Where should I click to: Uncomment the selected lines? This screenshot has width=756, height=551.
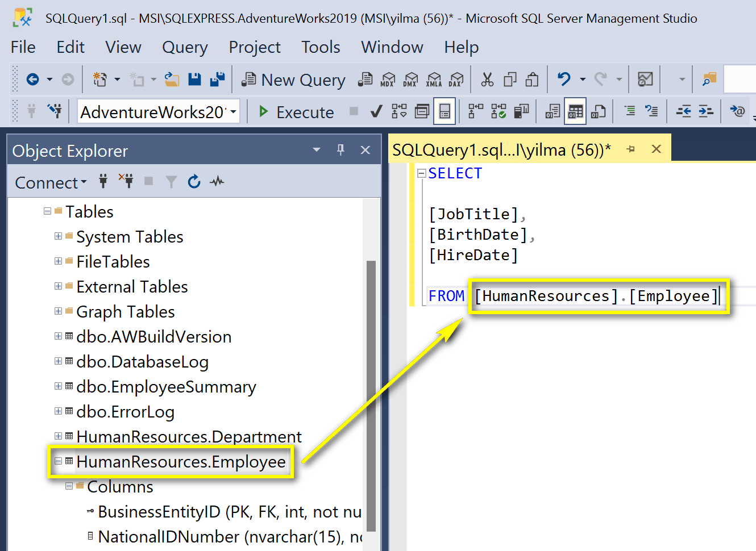point(651,111)
